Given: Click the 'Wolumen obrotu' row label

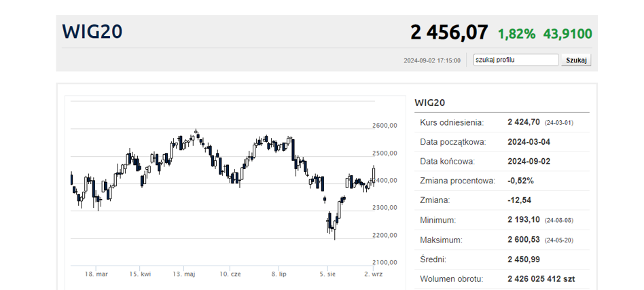Looking at the screenshot, I should click(x=452, y=278).
